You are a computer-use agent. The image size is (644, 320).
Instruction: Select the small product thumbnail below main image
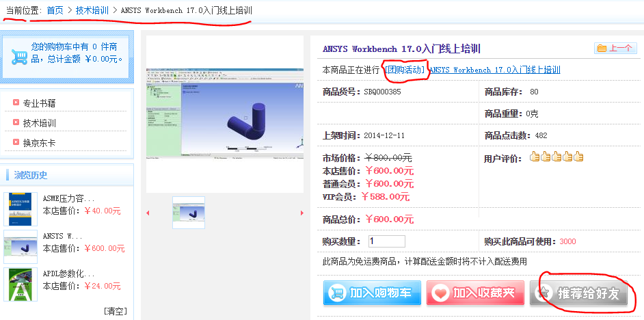tap(189, 213)
